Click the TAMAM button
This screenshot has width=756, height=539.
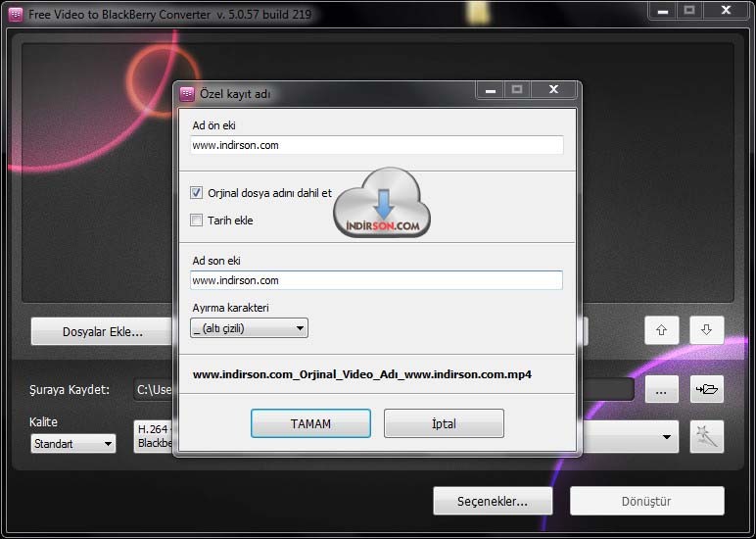coord(310,423)
